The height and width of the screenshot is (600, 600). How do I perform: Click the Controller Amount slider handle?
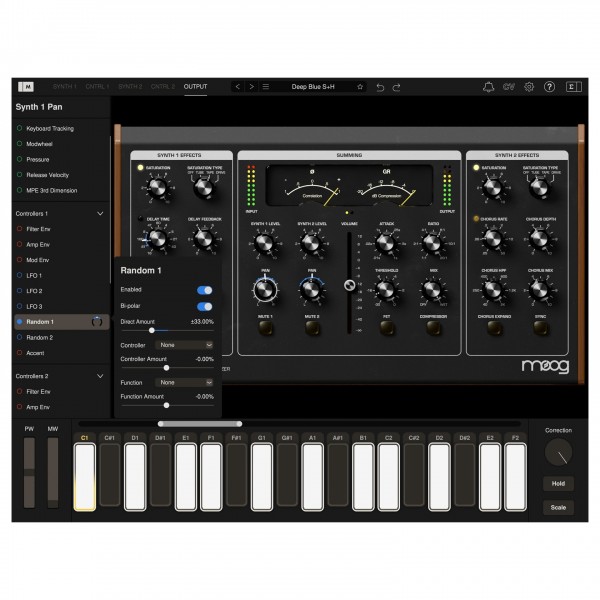tap(166, 368)
